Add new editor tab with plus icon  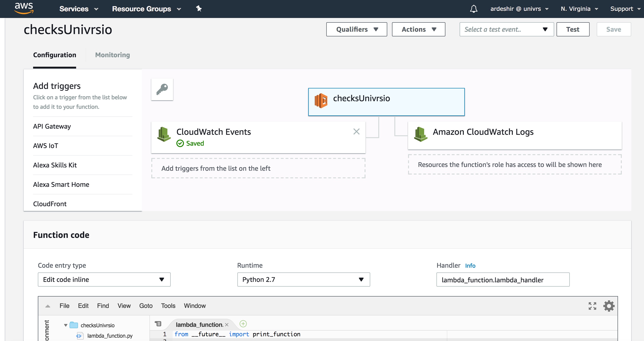click(243, 324)
